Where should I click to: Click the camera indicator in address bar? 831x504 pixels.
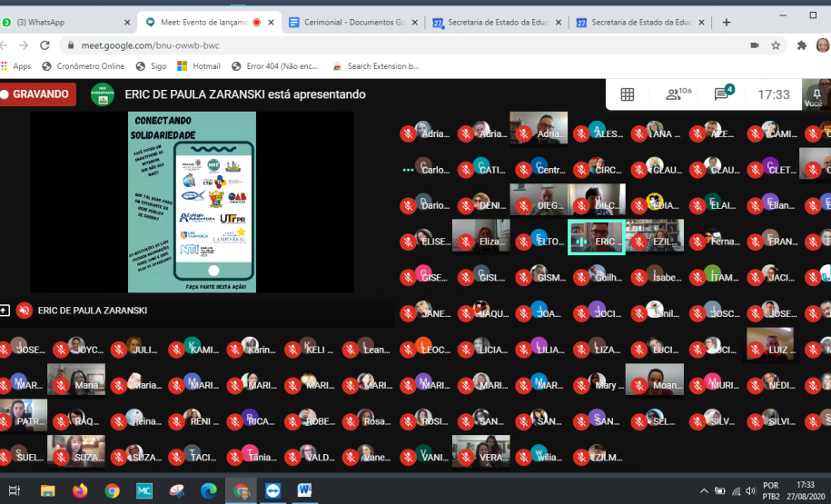(x=754, y=45)
